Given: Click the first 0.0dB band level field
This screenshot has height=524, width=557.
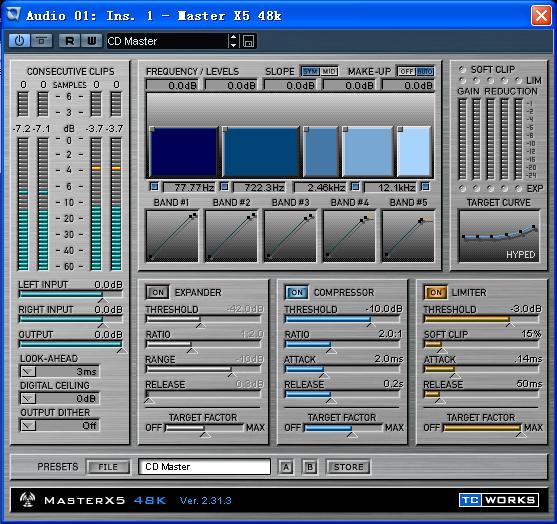Looking at the screenshot, I should tap(172, 85).
